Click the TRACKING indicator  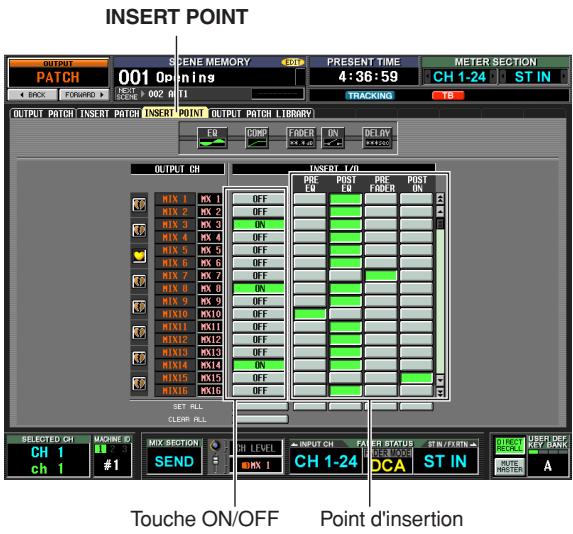[x=370, y=95]
